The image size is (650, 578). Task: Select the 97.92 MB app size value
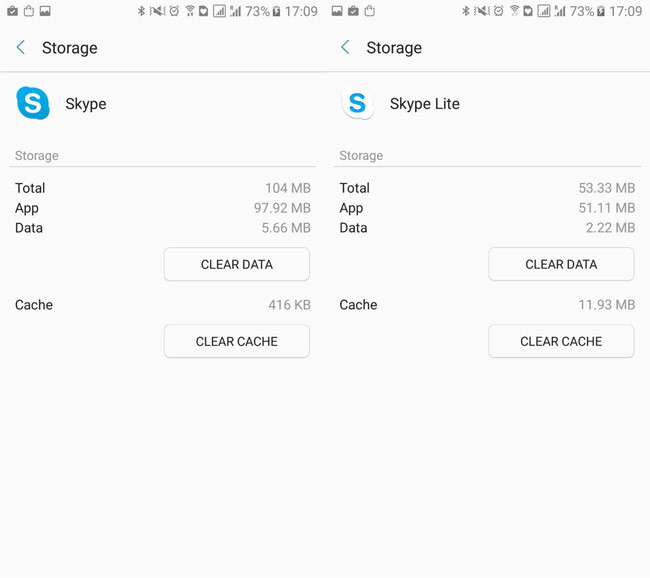click(282, 208)
